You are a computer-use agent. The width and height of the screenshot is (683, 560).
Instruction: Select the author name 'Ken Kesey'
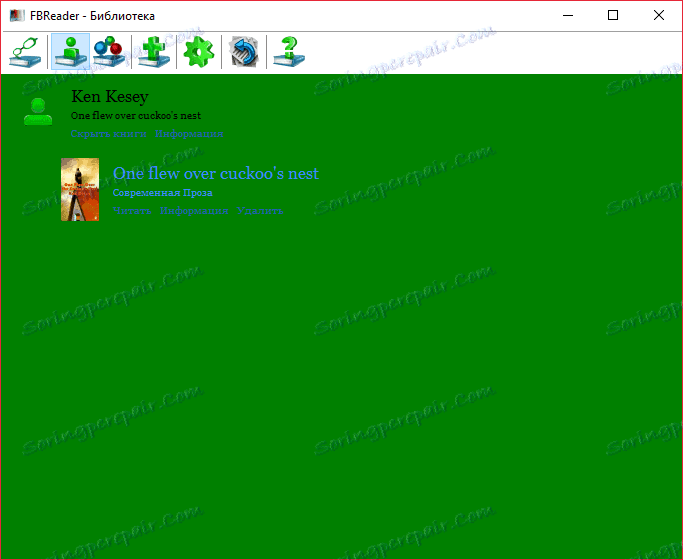tap(110, 96)
